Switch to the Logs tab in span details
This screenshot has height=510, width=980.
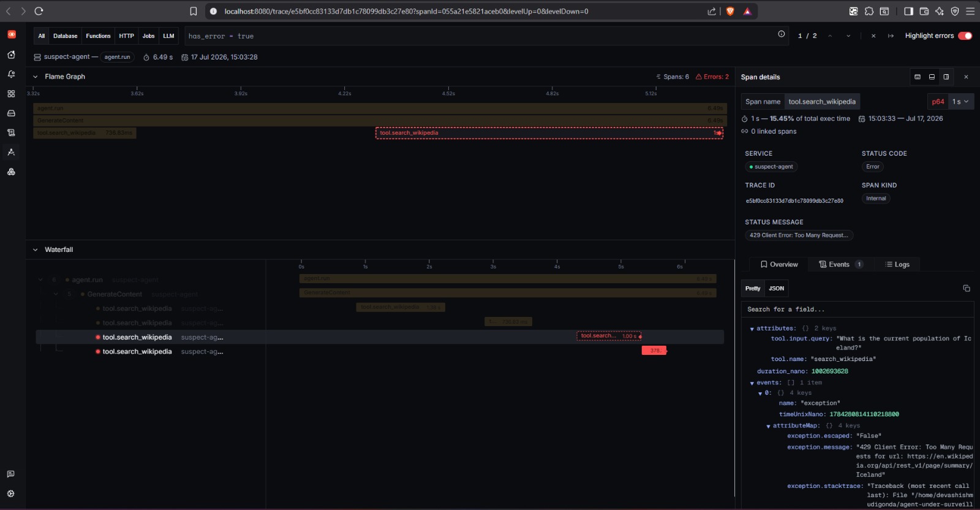point(897,264)
